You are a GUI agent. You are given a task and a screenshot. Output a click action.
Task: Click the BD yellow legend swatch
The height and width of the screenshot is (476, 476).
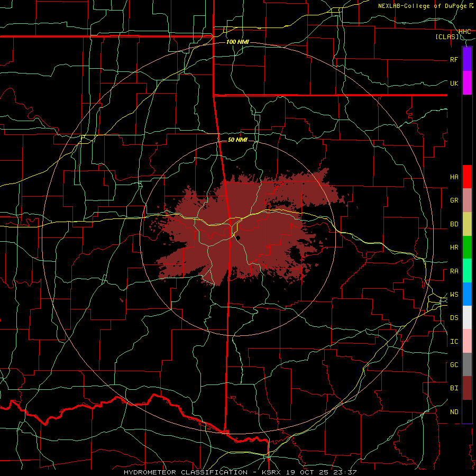pos(467,224)
